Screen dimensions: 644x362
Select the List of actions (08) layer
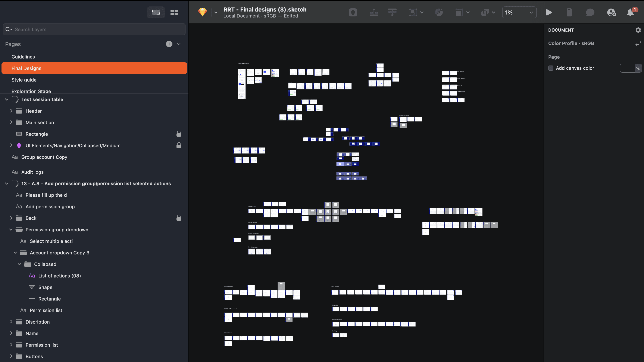59,276
